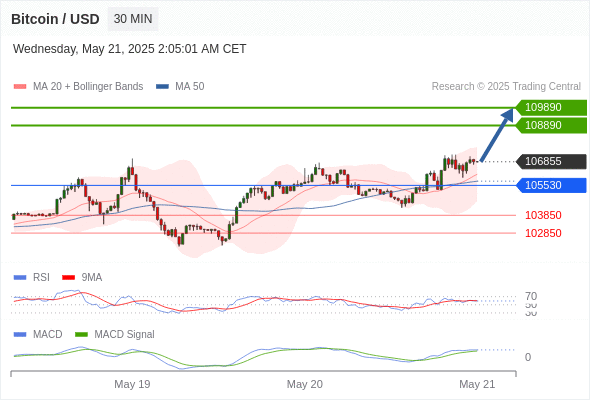
Task: Click the 105530 blue pivot price tag
Action: tap(551, 185)
